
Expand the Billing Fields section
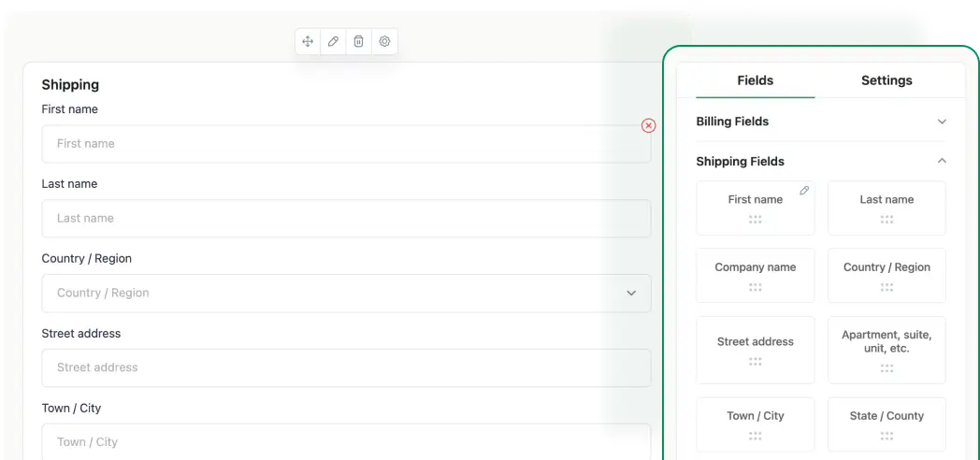click(x=942, y=122)
